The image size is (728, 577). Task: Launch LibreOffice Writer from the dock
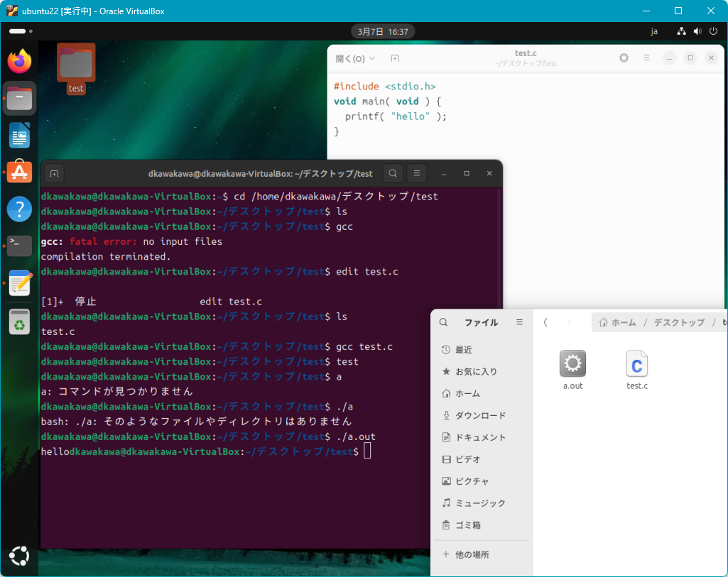[19, 135]
